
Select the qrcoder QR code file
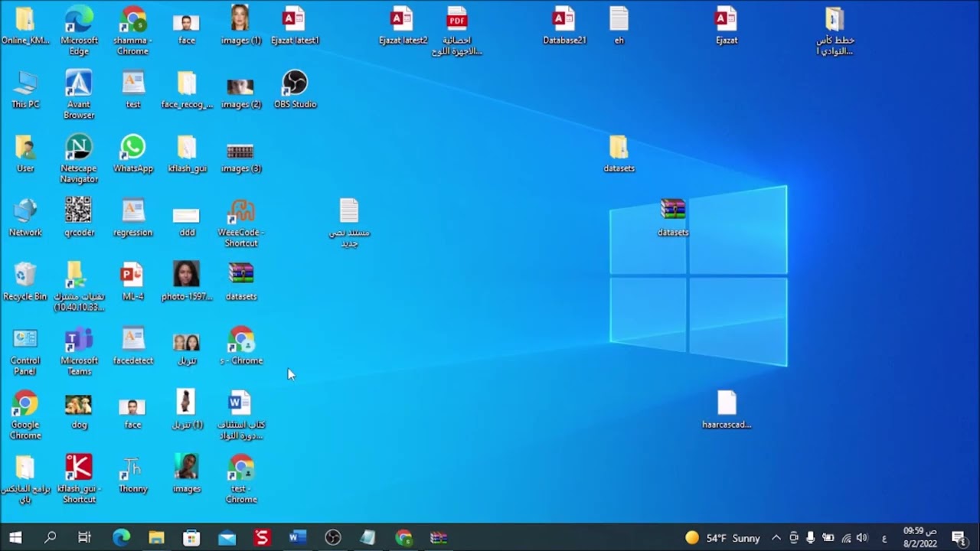coord(79,218)
